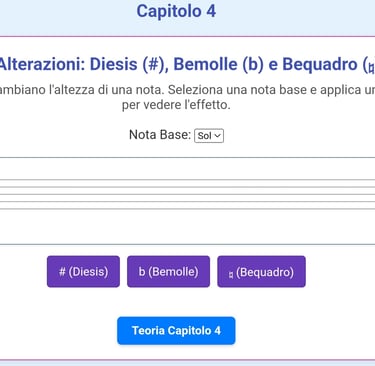Select the Sol value in the selector

204,136
